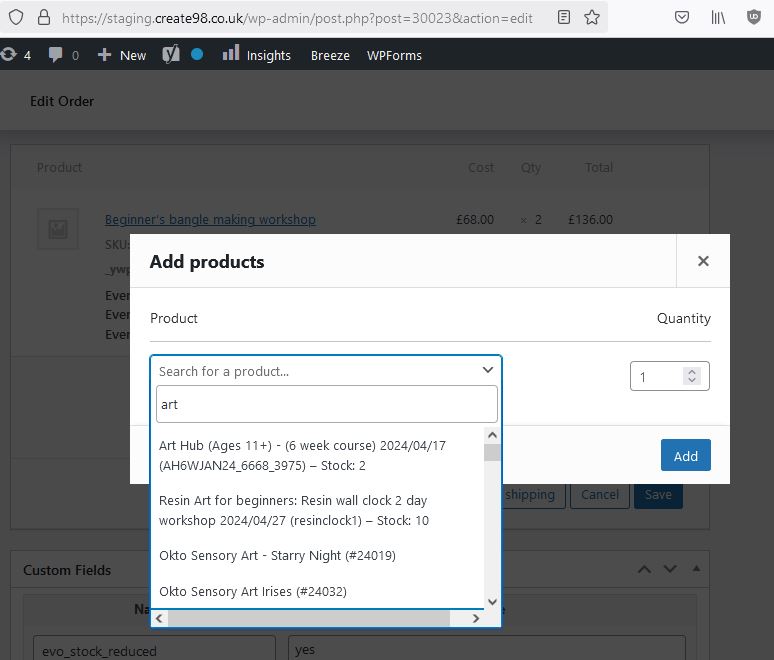Click the Edit Order page heading
The image size is (774, 660).
tap(62, 101)
